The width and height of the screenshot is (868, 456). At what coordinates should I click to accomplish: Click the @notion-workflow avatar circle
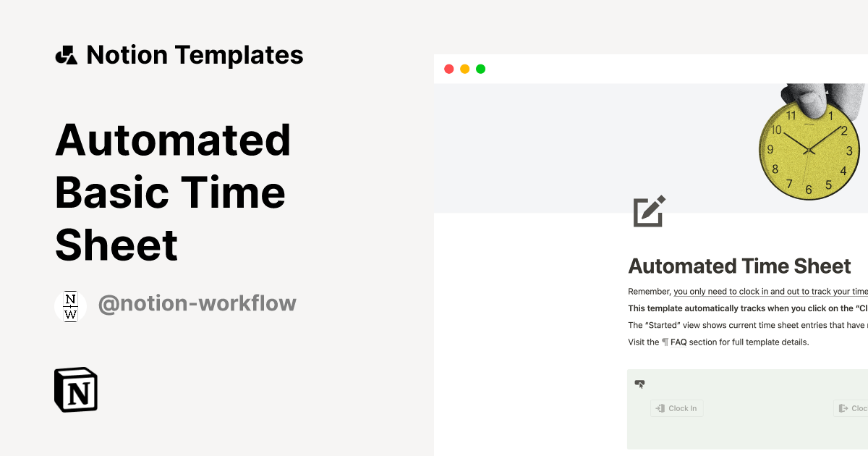coord(70,306)
